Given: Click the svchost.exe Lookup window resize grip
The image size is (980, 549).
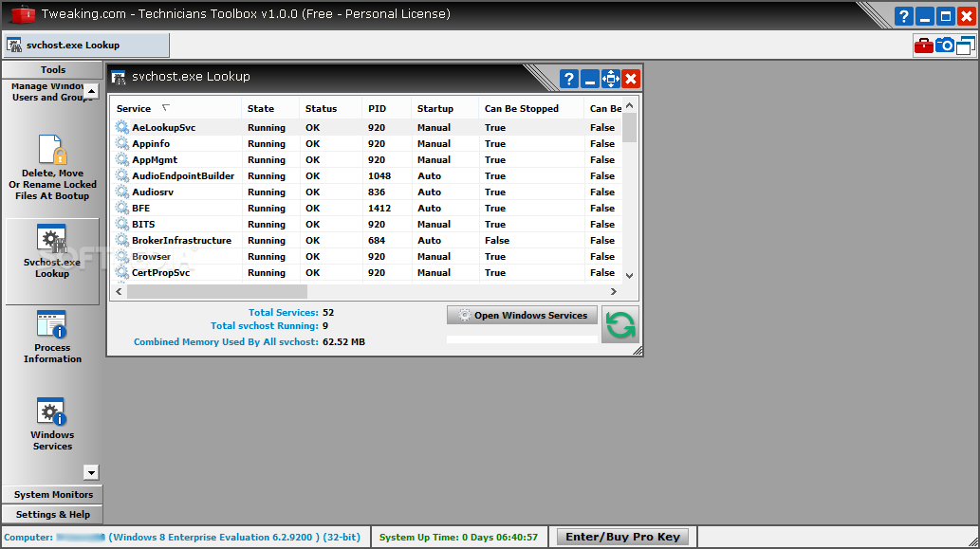Looking at the screenshot, I should [x=637, y=351].
